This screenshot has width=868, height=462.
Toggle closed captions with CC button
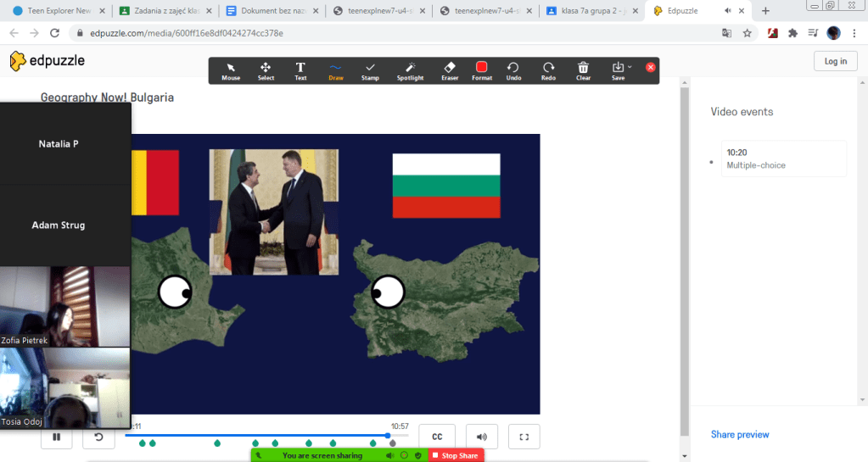pyautogui.click(x=437, y=437)
